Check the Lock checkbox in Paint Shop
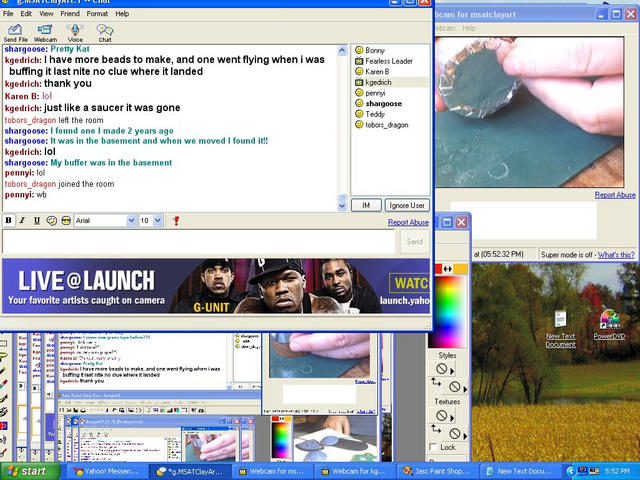The width and height of the screenshot is (640, 480). [x=433, y=447]
